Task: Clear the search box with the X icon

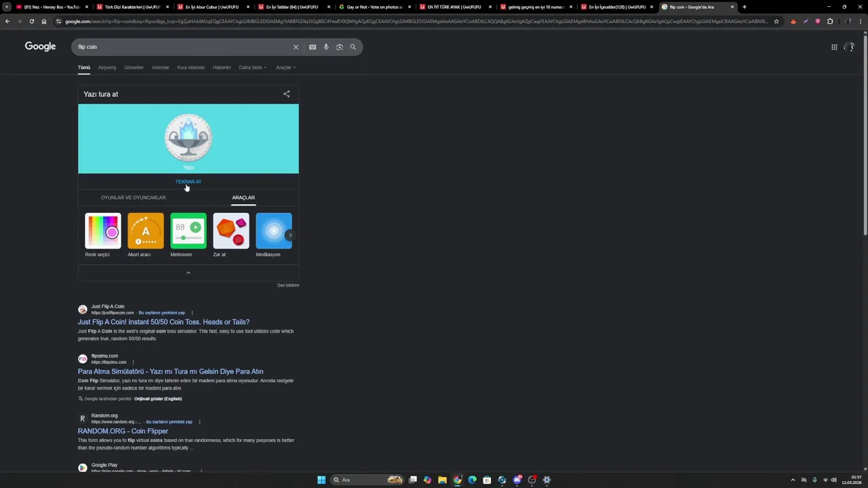Action: click(x=296, y=47)
